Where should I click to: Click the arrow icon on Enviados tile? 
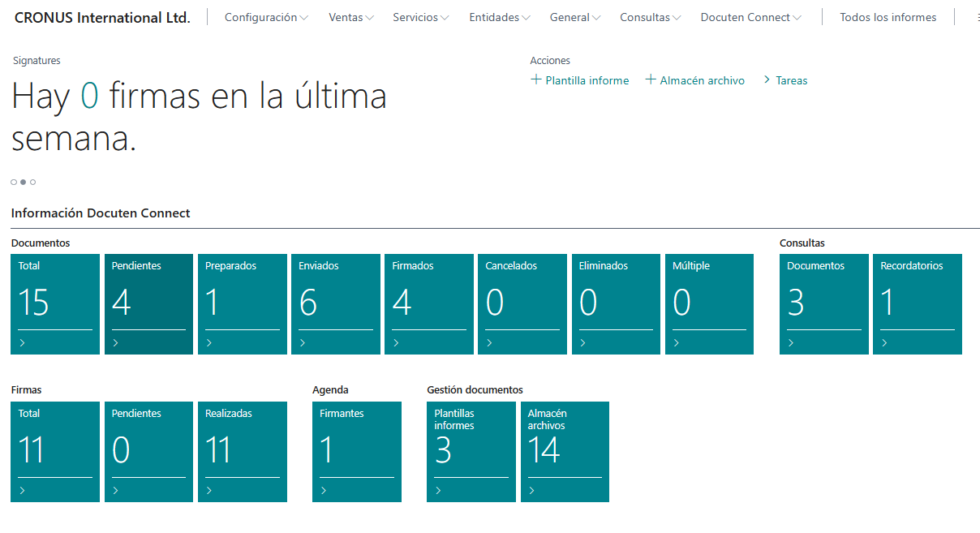(303, 343)
